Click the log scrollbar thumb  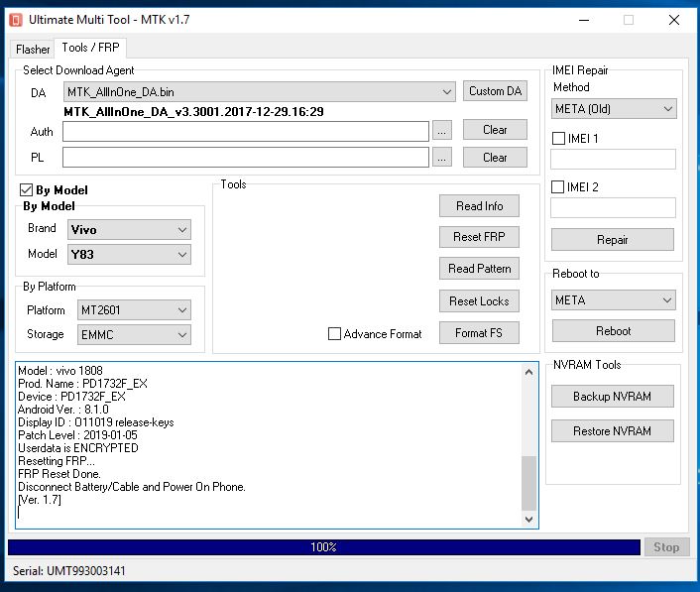coord(529,483)
